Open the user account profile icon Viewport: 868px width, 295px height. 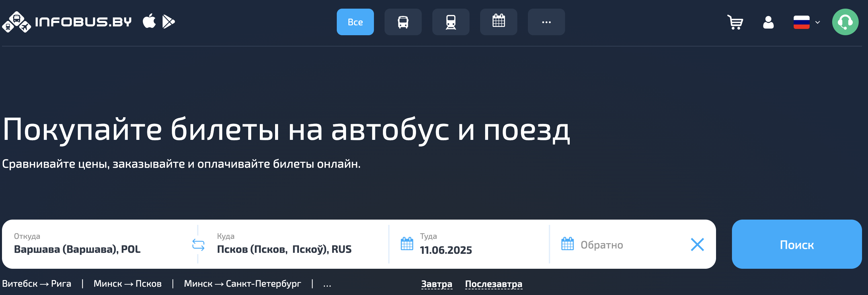pos(768,22)
